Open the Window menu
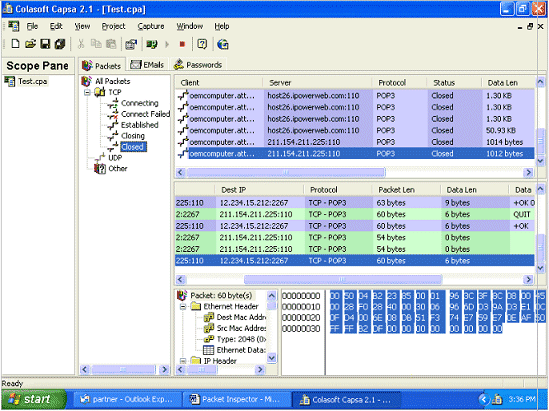The image size is (549, 411). [189, 26]
